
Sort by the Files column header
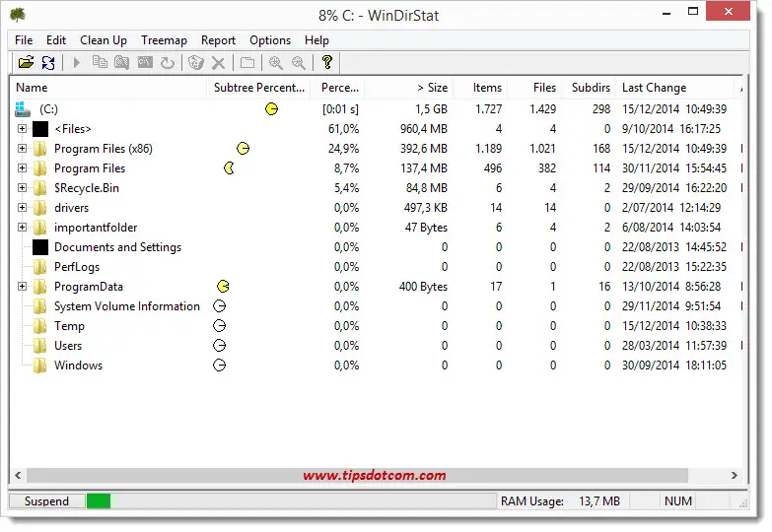pos(534,88)
